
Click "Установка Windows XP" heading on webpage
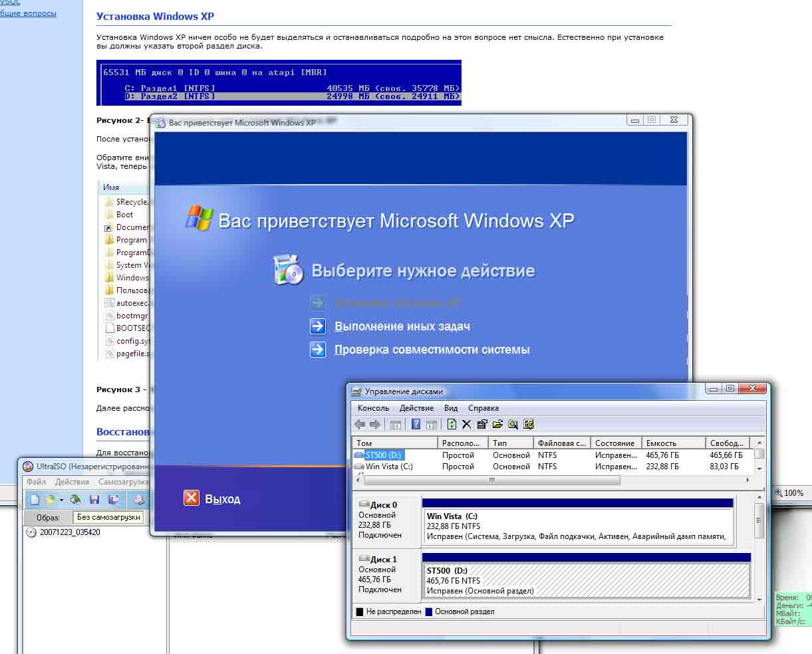(x=155, y=16)
